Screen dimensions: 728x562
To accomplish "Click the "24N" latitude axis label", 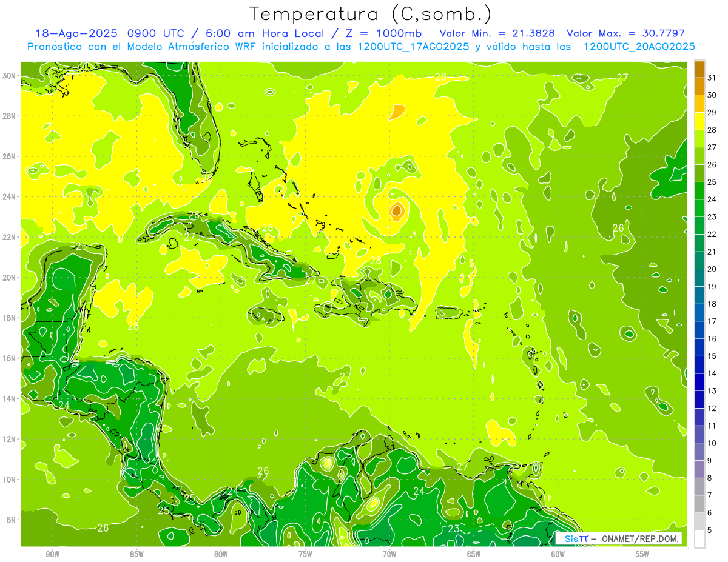I will [x=10, y=197].
